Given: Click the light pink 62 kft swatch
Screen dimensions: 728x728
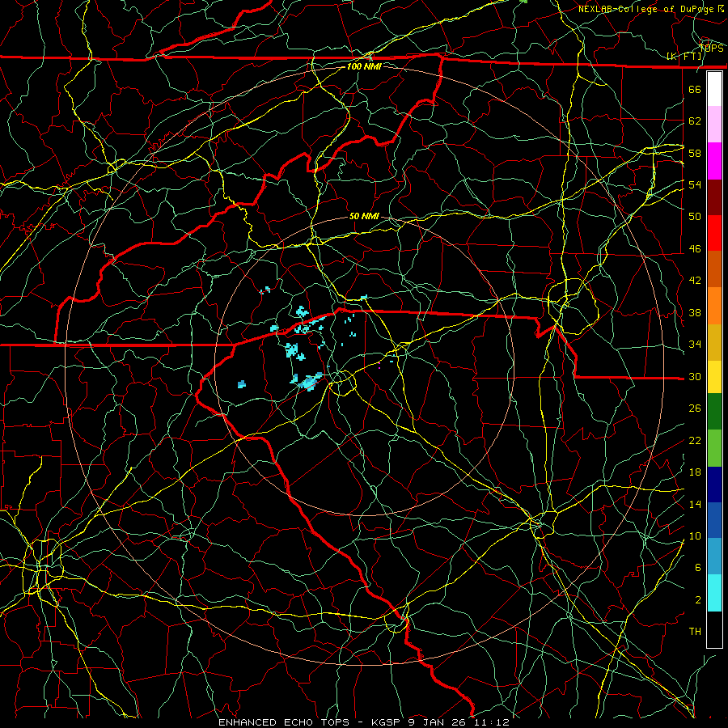Looking at the screenshot, I should click(x=714, y=124).
